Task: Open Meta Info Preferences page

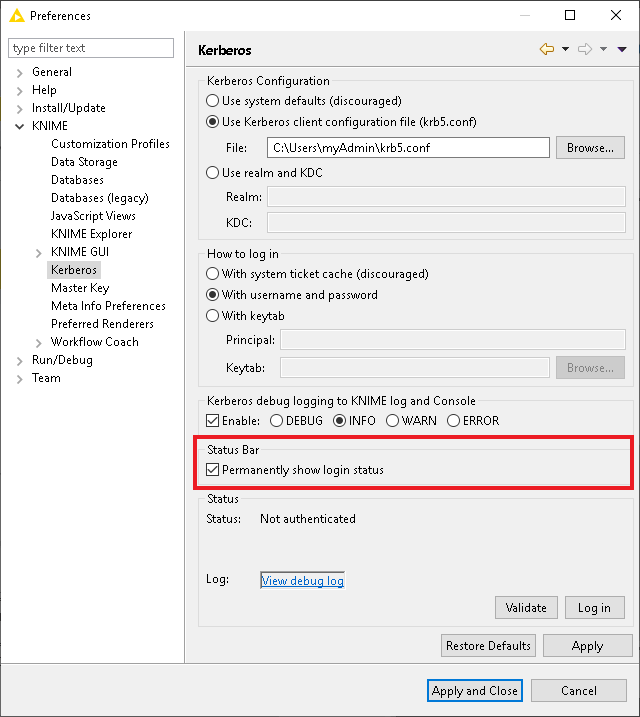Action: pos(108,305)
